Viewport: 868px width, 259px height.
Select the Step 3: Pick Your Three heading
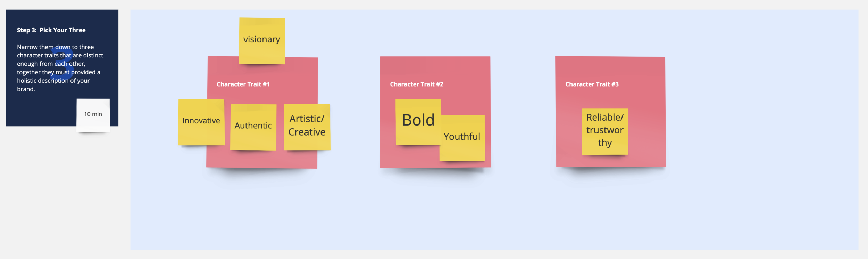[x=51, y=30]
